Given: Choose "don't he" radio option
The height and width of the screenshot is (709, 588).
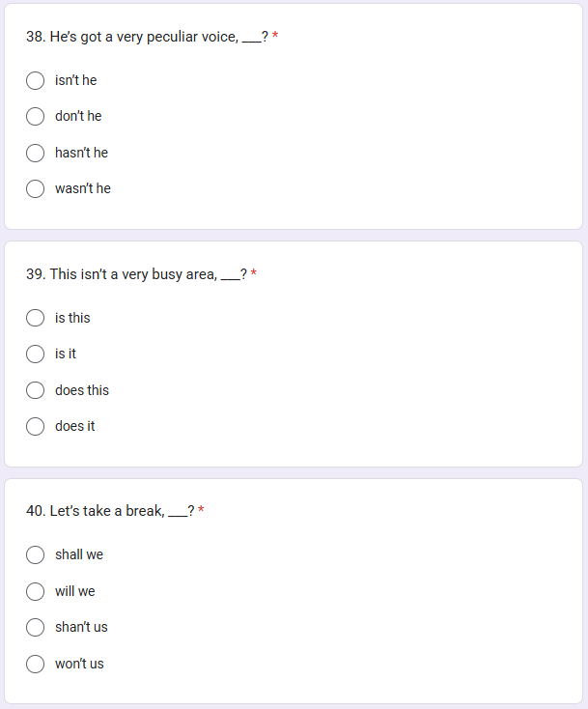Looking at the screenshot, I should pos(36,116).
